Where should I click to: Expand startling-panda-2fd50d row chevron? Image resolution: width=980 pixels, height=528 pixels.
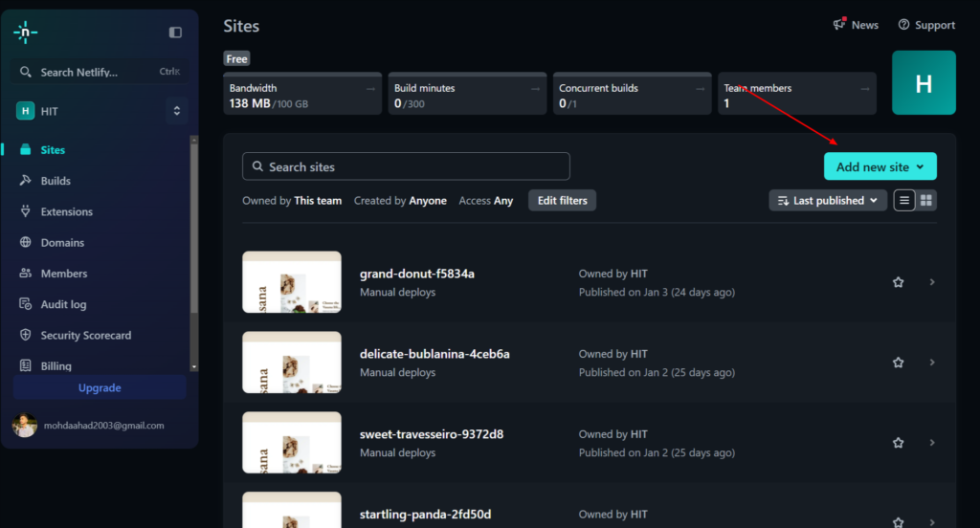[x=932, y=522]
